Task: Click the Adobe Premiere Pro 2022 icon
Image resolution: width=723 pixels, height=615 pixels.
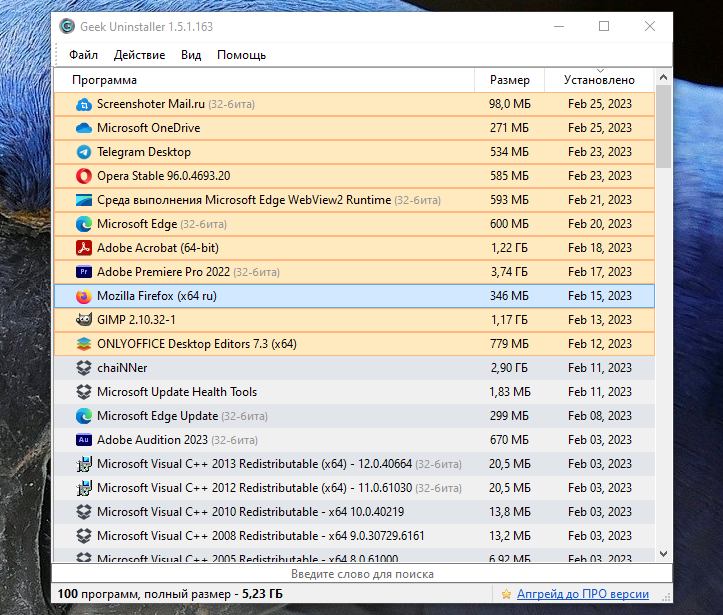Action: click(x=83, y=272)
